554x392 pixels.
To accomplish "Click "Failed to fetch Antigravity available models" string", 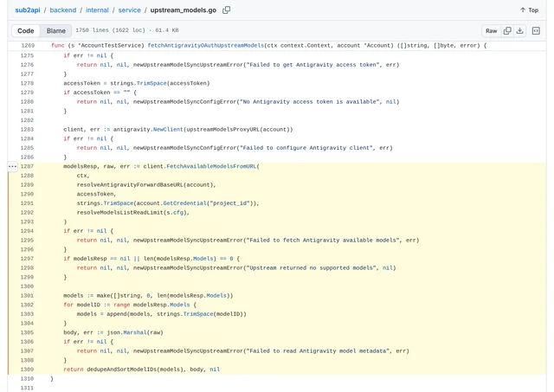I will tap(323, 241).
